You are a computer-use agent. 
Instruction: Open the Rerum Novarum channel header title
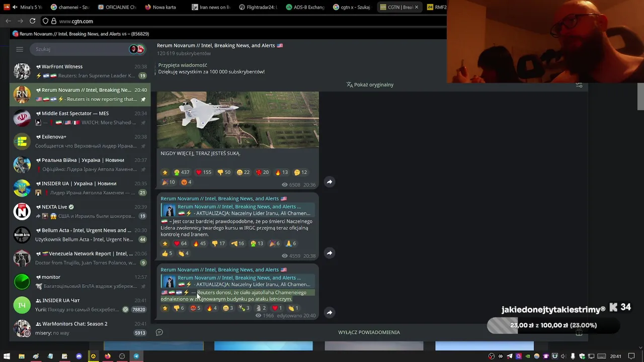pyautogui.click(x=220, y=45)
